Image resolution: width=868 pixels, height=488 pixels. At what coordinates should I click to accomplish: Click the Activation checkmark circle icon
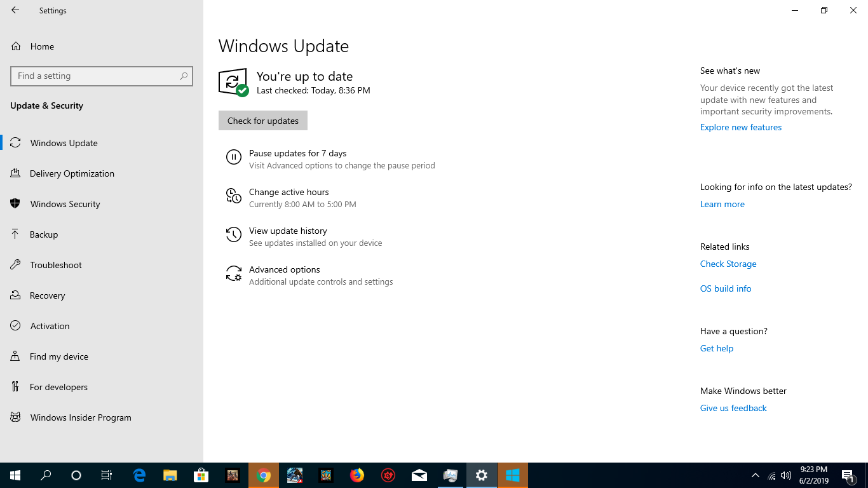(16, 326)
